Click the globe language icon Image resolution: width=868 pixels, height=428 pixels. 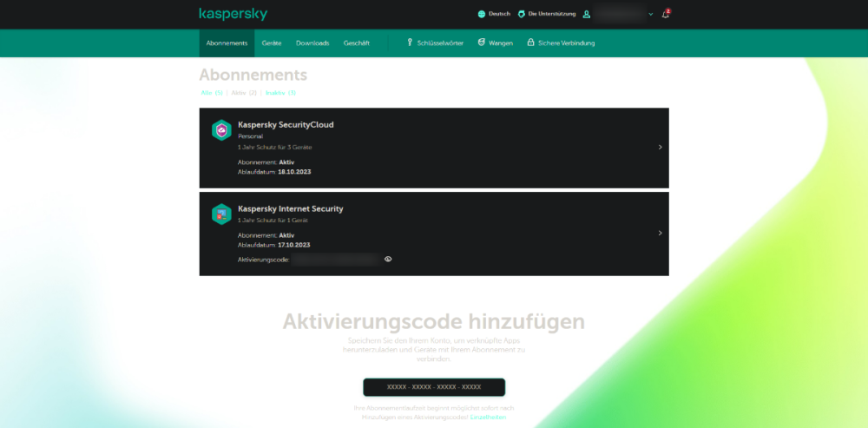coord(482,15)
